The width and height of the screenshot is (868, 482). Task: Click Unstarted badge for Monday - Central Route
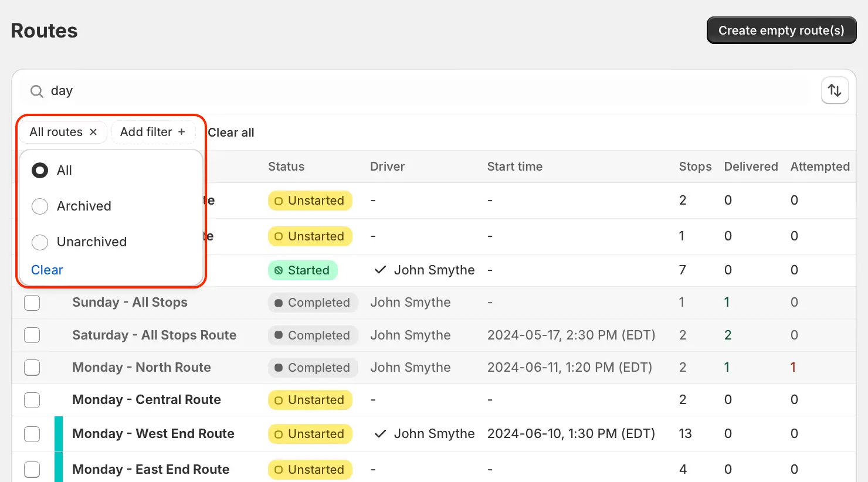point(310,400)
